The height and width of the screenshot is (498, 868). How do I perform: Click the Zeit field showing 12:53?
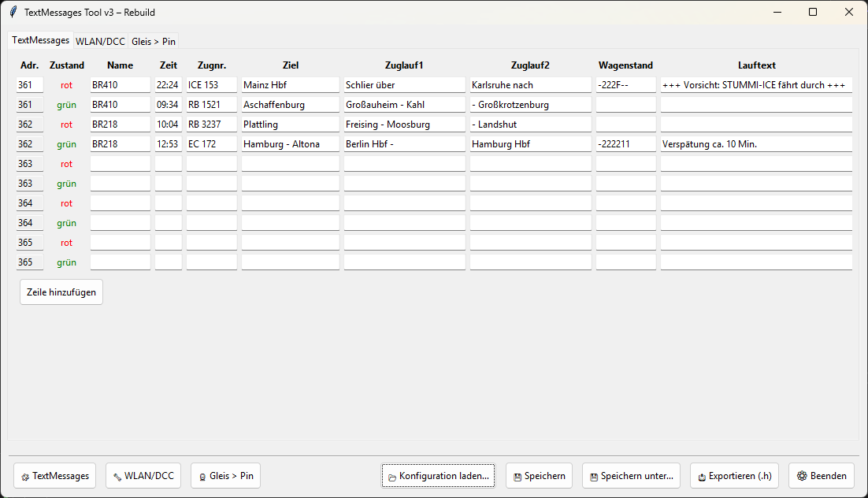click(x=168, y=144)
